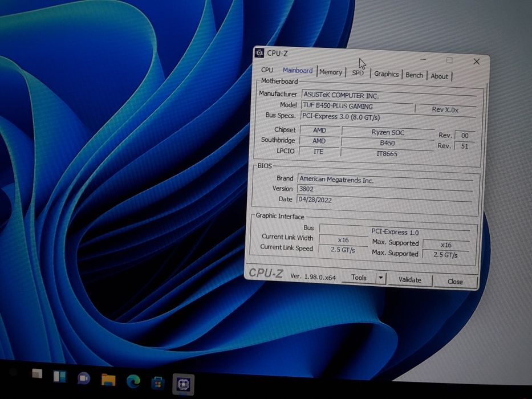The height and width of the screenshot is (399, 532).
Task: Click the Ryzen SOC chipset value
Action: point(388,132)
